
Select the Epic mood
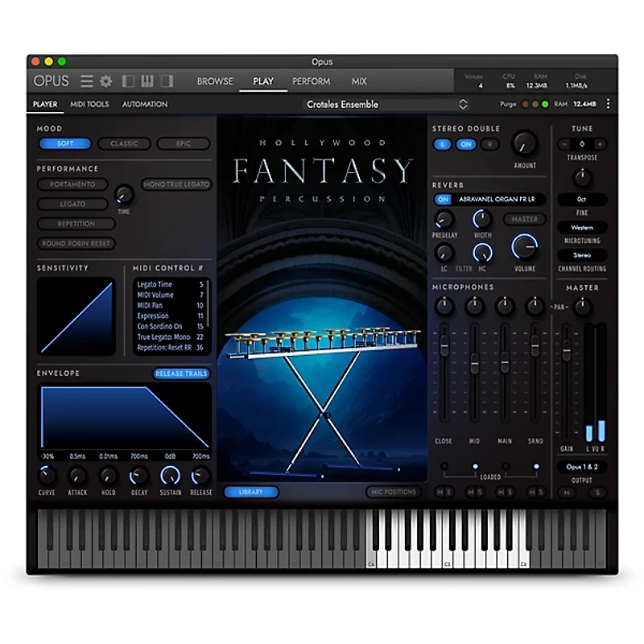tap(184, 143)
